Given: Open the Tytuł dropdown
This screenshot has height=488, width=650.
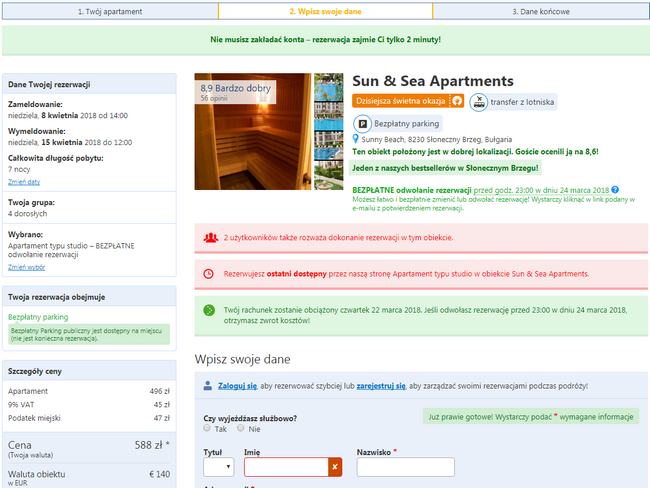Looking at the screenshot, I should [218, 467].
